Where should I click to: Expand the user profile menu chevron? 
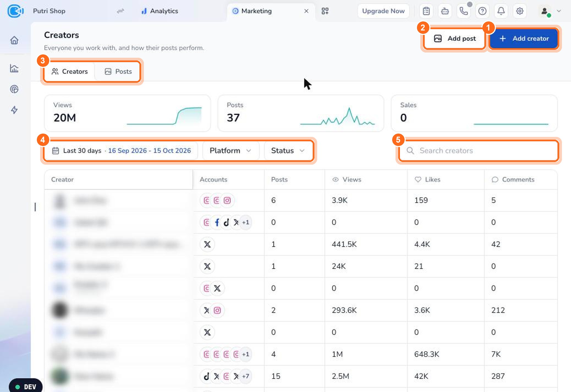point(559,11)
